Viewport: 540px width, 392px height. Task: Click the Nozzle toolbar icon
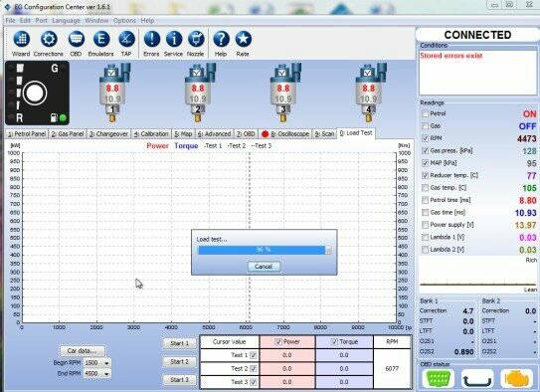(x=196, y=39)
